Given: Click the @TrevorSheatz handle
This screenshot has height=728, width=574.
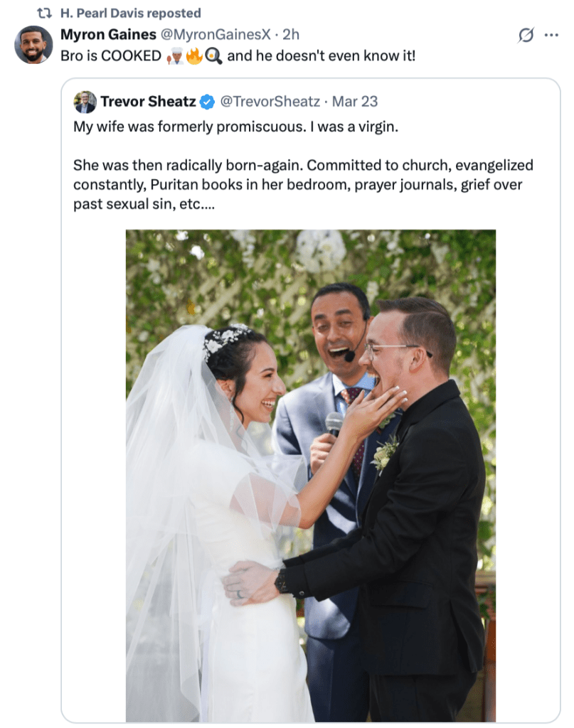Looking at the screenshot, I should tap(270, 101).
